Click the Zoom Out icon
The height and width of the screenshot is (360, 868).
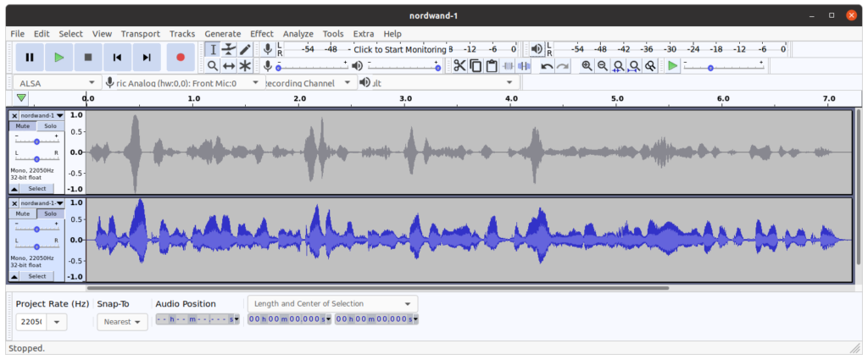(x=603, y=66)
